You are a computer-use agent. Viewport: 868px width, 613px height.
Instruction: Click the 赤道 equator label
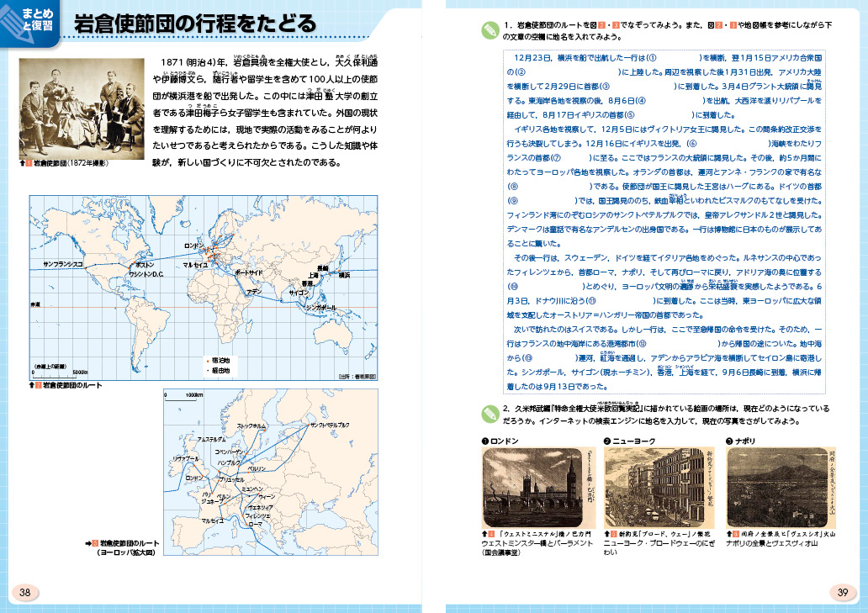click(35, 305)
